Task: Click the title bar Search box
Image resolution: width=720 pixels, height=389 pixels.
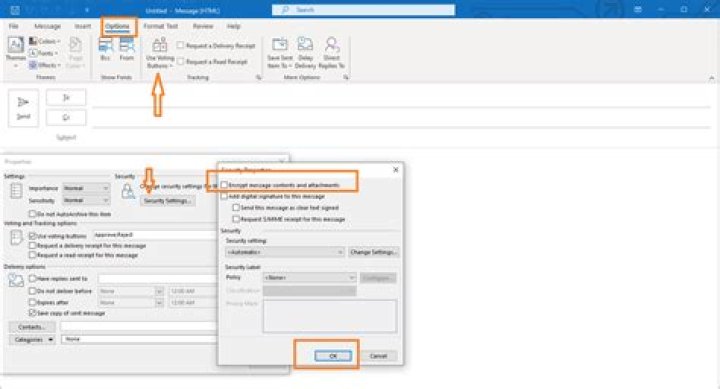Action: 363,10
